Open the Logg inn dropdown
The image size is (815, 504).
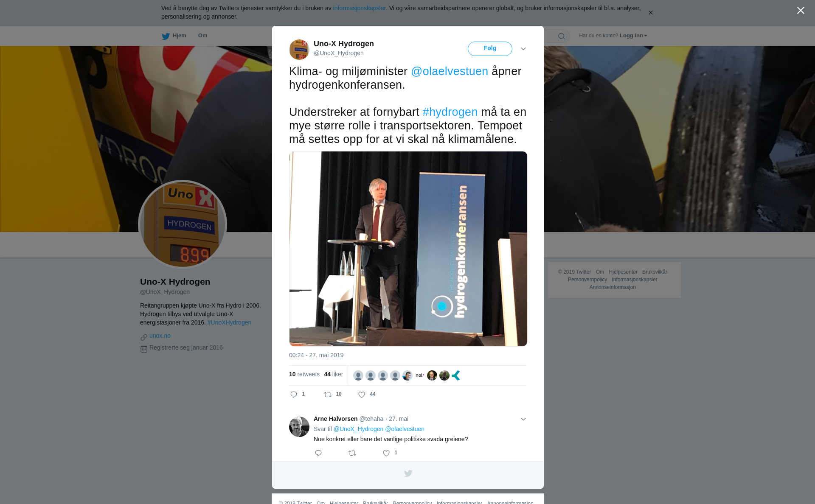coord(633,36)
